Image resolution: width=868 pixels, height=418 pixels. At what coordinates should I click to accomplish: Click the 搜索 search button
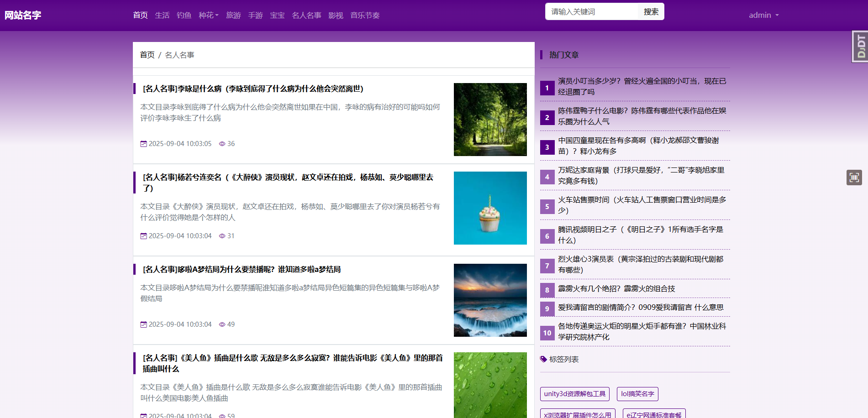click(x=651, y=11)
